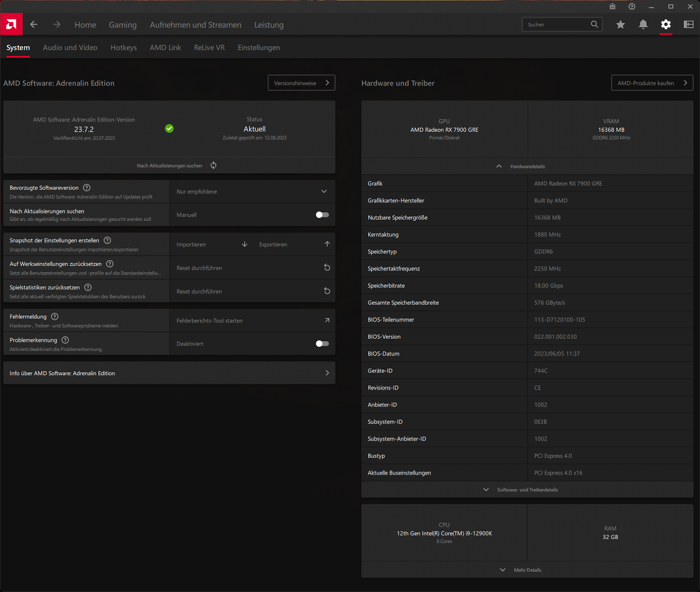Click the Kerntaktung 1880 MHz value
700x592 pixels.
[x=547, y=235]
